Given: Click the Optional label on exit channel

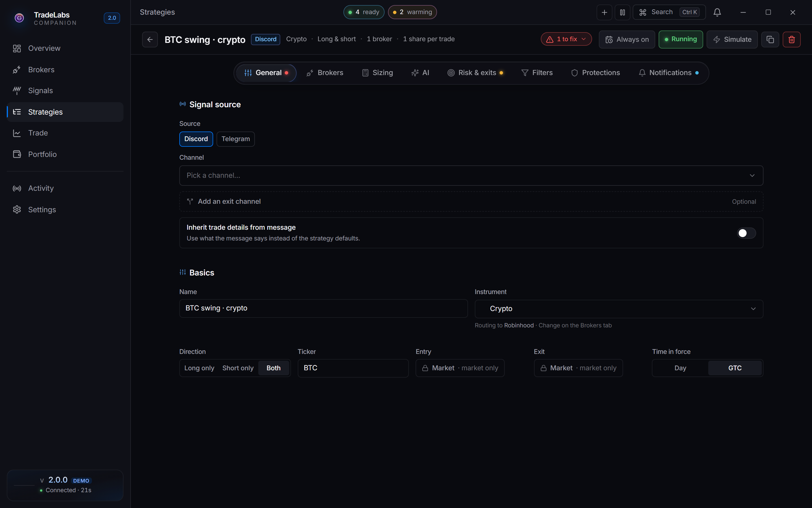Looking at the screenshot, I should click(744, 202).
